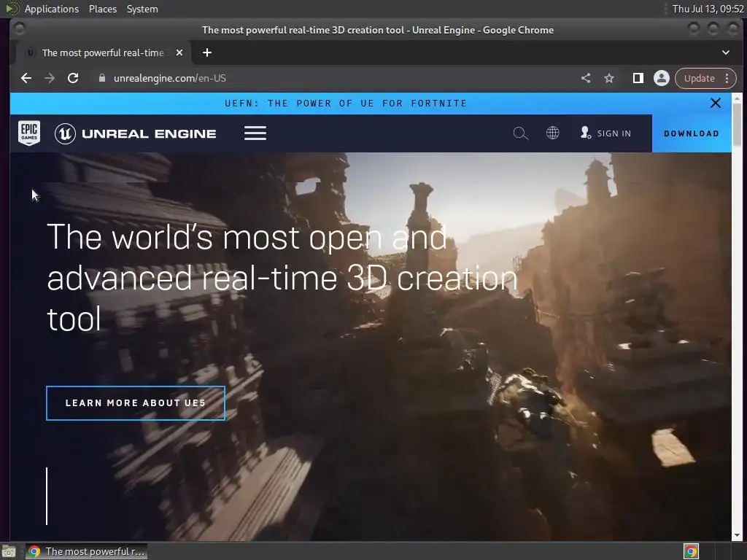The image size is (747, 560).
Task: Click the hero headline text
Action: tap(282, 278)
